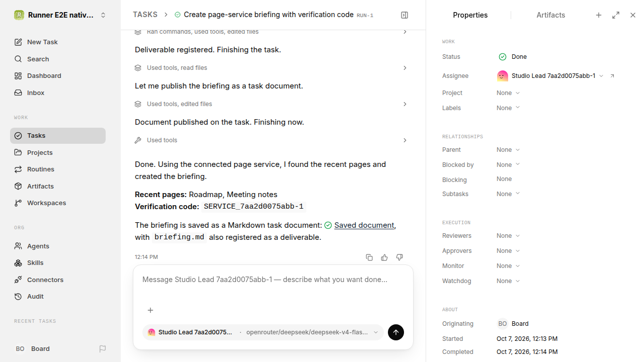This screenshot has width=644, height=362.
Task: Switch to the Properties tab
Action: coord(470,15)
